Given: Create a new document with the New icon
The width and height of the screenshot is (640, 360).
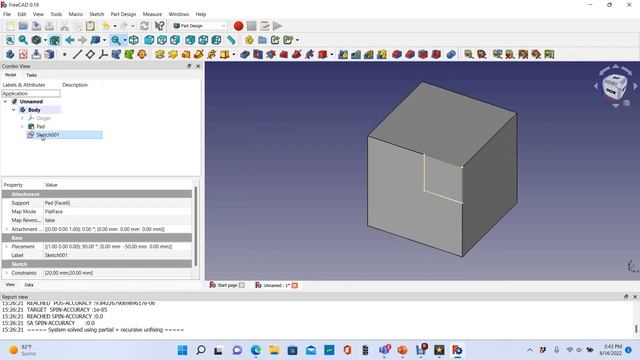Looking at the screenshot, I should point(10,26).
